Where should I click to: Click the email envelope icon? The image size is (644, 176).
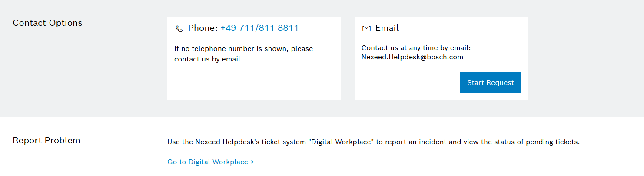[366, 29]
